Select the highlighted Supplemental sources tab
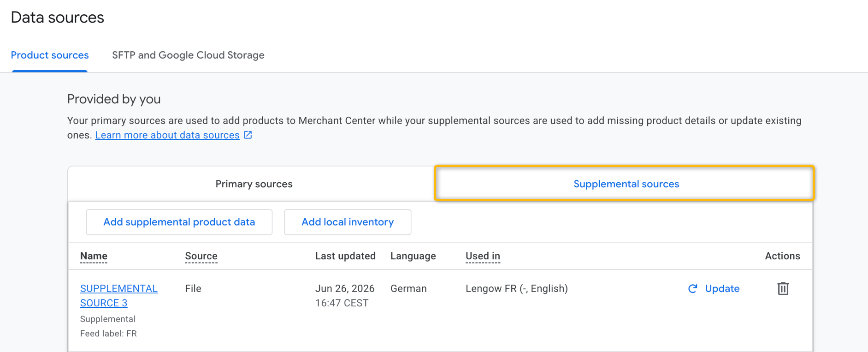 625,183
